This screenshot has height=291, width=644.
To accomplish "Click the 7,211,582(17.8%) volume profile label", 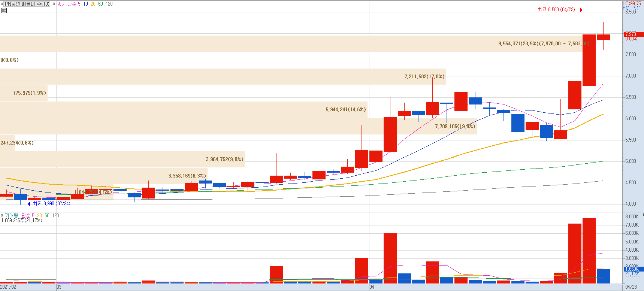I will (424, 76).
